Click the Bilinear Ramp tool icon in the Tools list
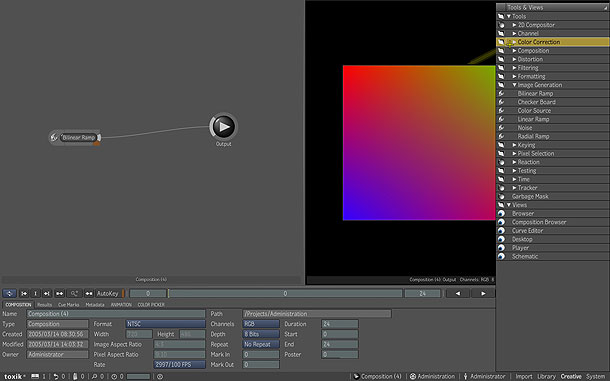610x381 pixels. coord(501,93)
